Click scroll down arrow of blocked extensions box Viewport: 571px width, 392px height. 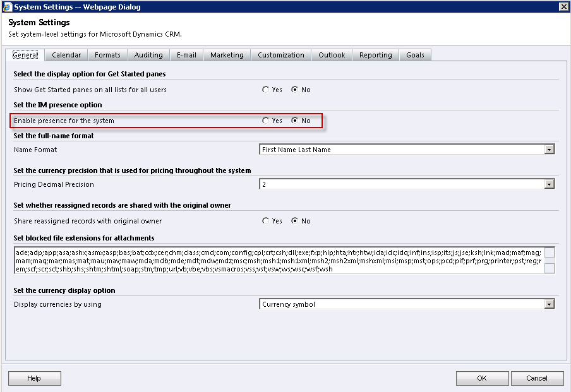tap(550, 268)
